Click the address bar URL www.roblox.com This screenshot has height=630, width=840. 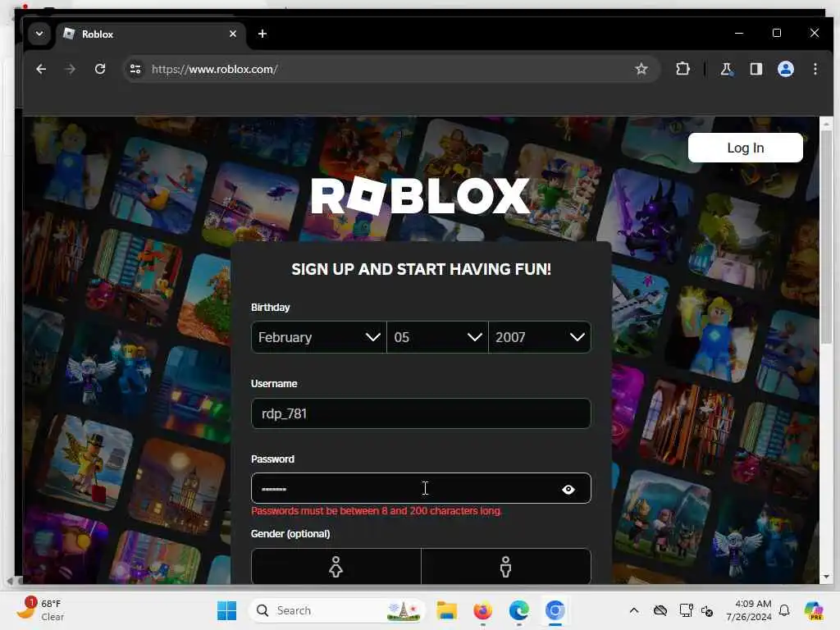pos(214,69)
